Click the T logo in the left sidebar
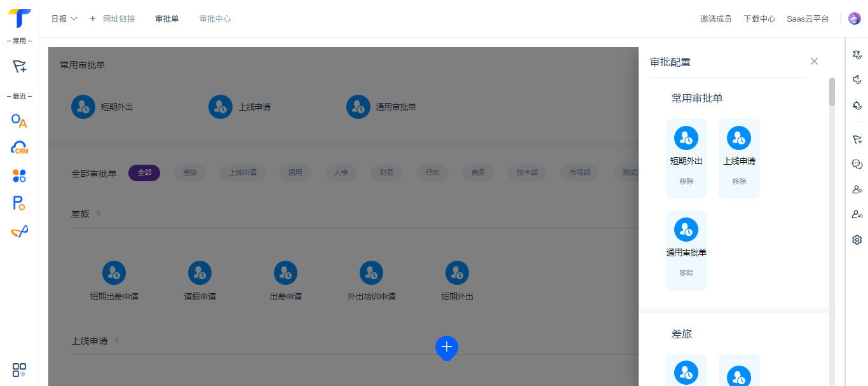Viewport: 868px width, 386px height. point(19,18)
